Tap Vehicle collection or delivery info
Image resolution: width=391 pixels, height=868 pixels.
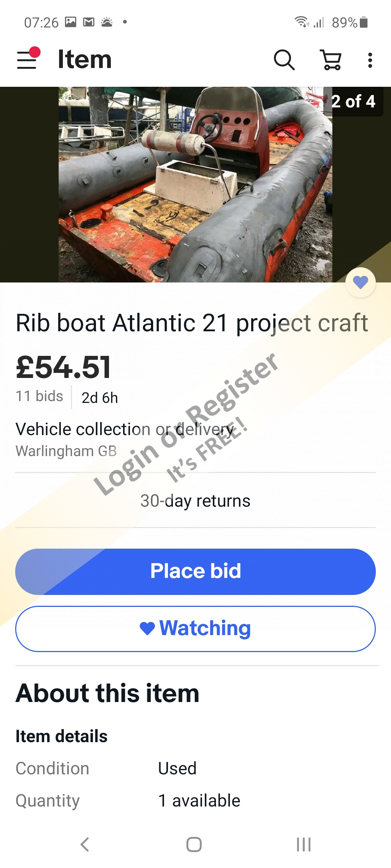[x=125, y=430]
